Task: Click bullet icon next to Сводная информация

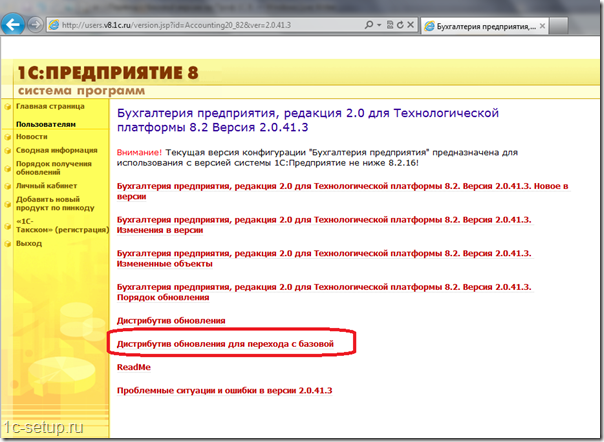Action: pos(7,151)
